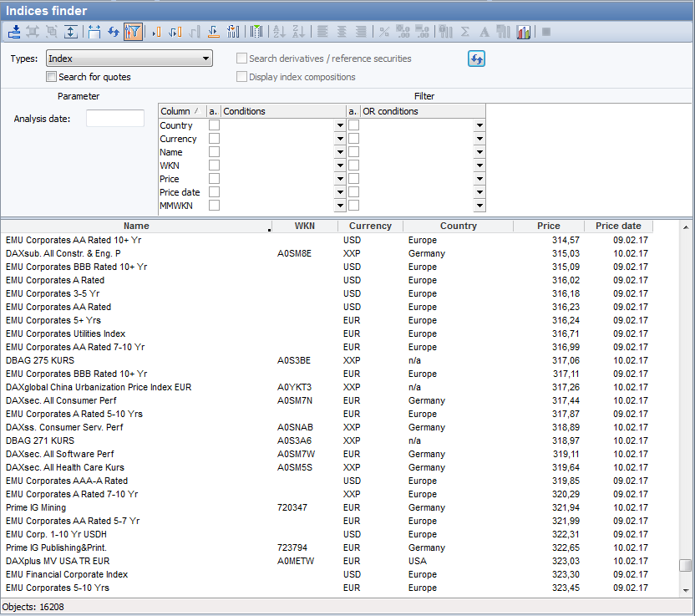The height and width of the screenshot is (616, 695).
Task: Click the green-arrow column selection icon
Action: pos(256,32)
